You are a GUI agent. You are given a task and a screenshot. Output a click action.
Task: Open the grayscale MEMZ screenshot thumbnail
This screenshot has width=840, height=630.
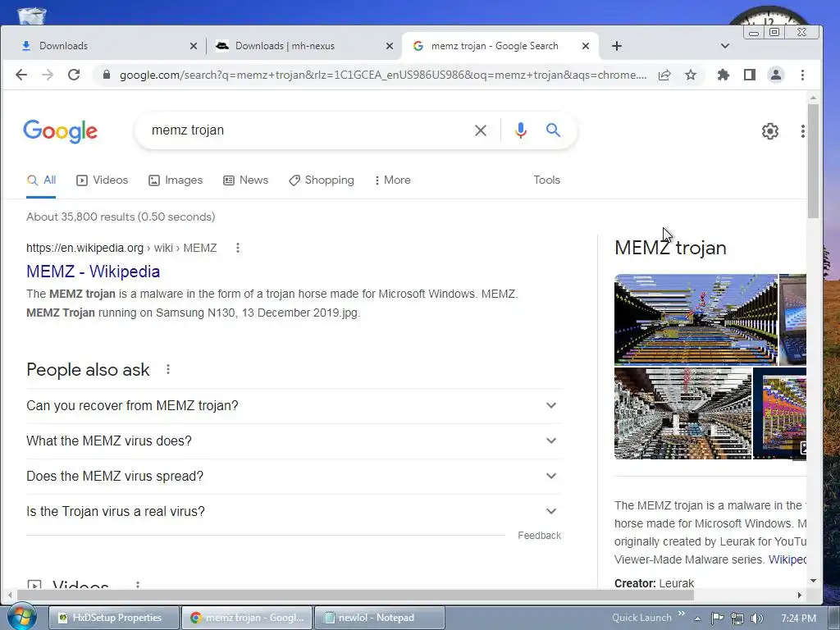(x=683, y=413)
